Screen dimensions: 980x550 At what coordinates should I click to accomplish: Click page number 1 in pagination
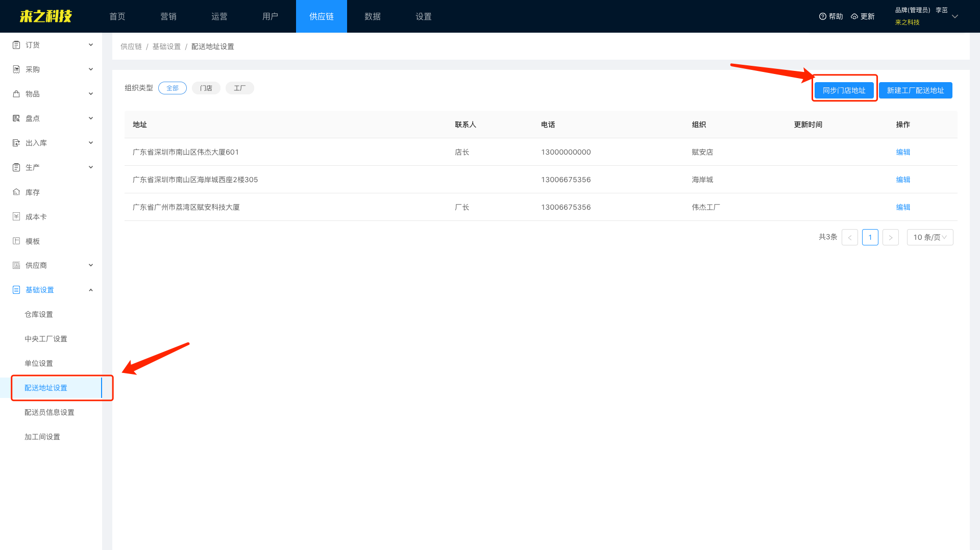click(x=870, y=237)
